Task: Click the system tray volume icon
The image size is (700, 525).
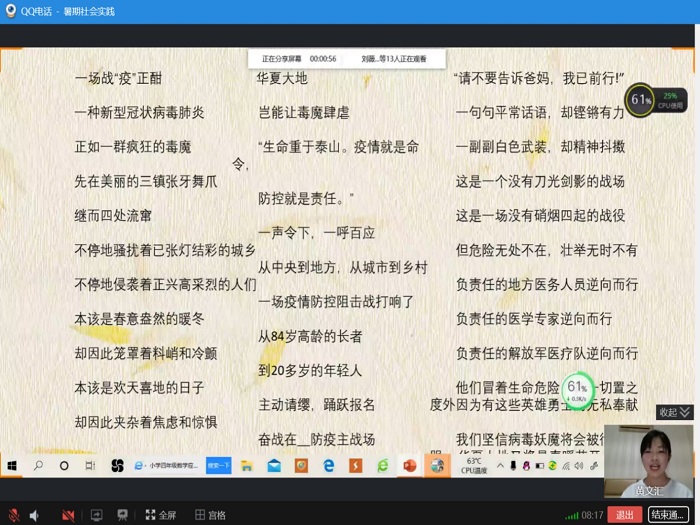Action: click(579, 466)
